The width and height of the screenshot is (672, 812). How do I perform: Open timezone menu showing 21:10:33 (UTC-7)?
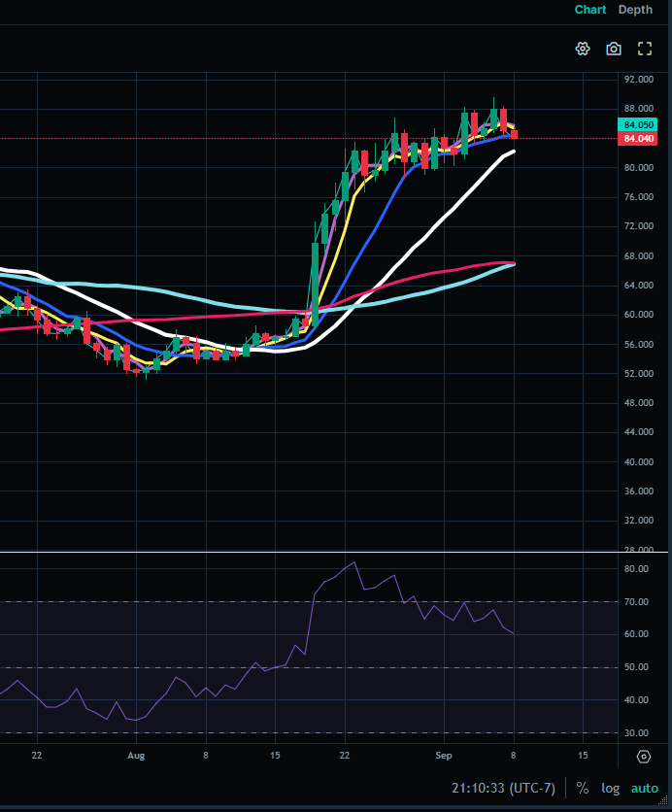[x=503, y=788]
